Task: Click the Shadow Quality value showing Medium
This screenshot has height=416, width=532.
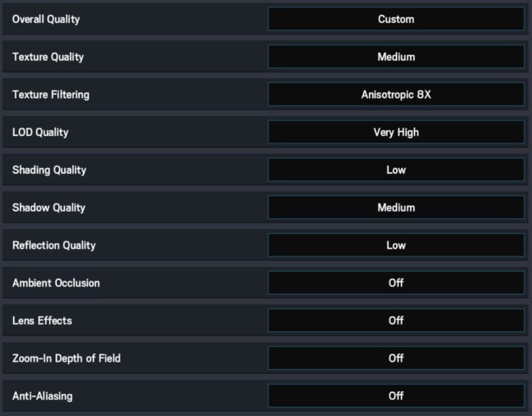Action: click(396, 207)
